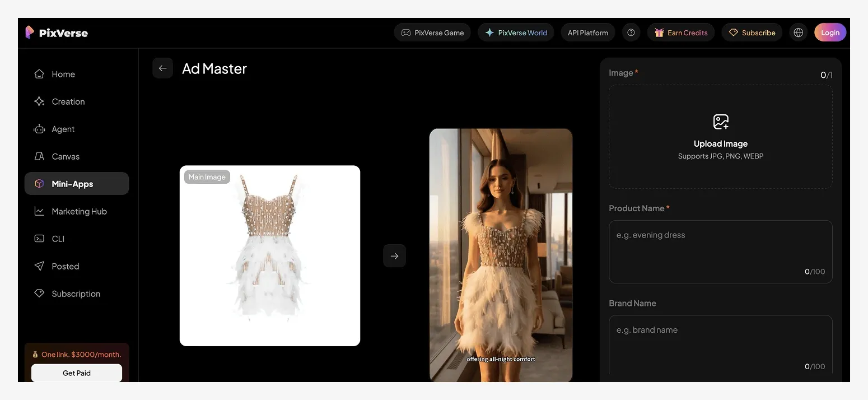The image size is (868, 400).
Task: Click the PixVerse logo
Action: (x=57, y=32)
